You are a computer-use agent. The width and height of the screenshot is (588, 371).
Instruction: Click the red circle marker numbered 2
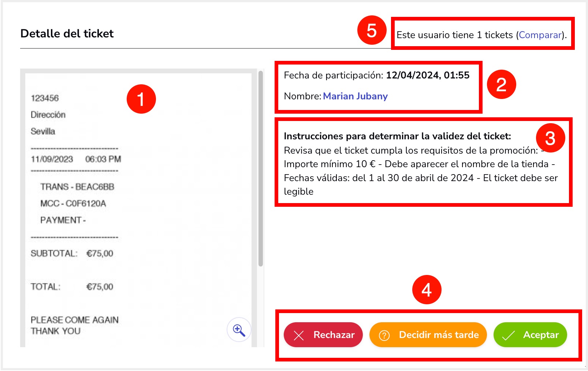click(x=501, y=84)
